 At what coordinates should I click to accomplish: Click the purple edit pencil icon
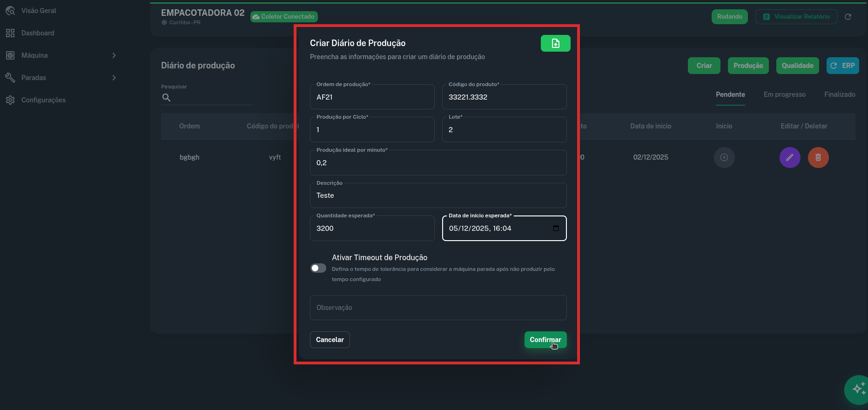(x=789, y=157)
